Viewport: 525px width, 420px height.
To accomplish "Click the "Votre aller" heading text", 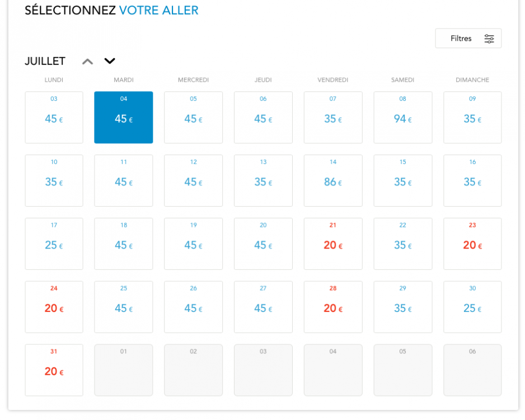I will 158,10.
